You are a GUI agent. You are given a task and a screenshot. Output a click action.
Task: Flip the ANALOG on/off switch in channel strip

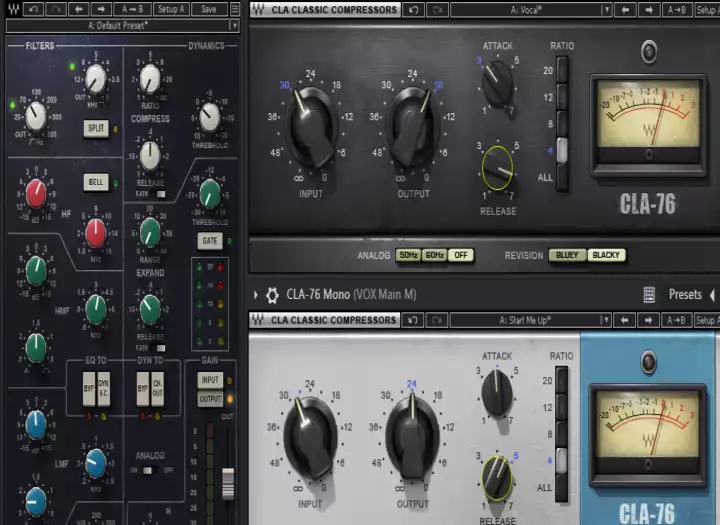coord(147,470)
